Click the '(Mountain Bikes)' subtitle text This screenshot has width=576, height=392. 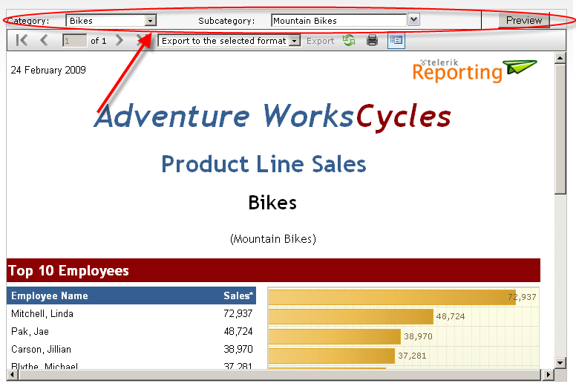(x=273, y=239)
